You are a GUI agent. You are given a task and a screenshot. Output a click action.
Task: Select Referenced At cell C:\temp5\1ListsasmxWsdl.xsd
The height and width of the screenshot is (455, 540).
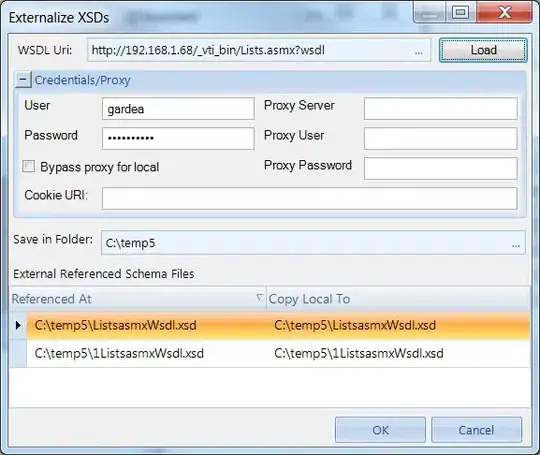tap(147, 353)
